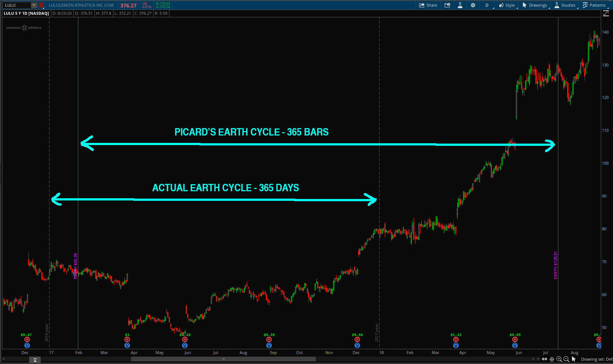This screenshot has width=613, height=364.
Task: Click the 2017 year divider label
Action: click(x=377, y=332)
